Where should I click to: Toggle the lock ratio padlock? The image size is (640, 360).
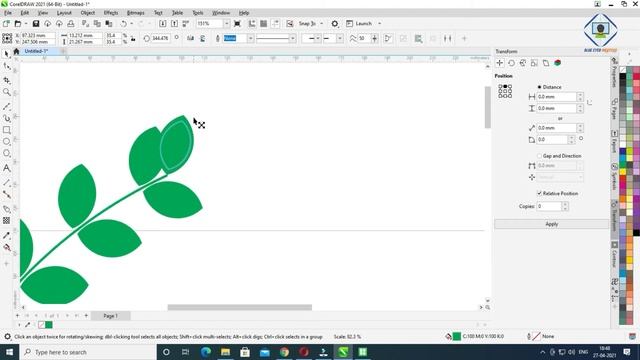pos(133,39)
